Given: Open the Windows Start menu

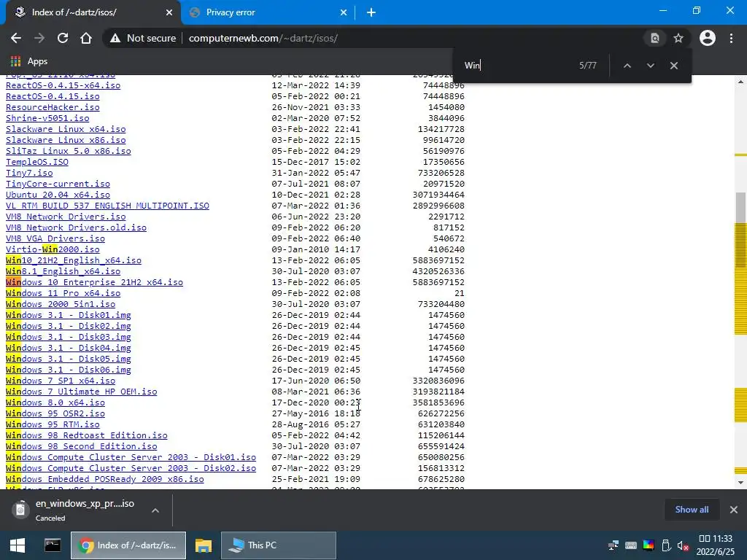Looking at the screenshot, I should (18, 545).
